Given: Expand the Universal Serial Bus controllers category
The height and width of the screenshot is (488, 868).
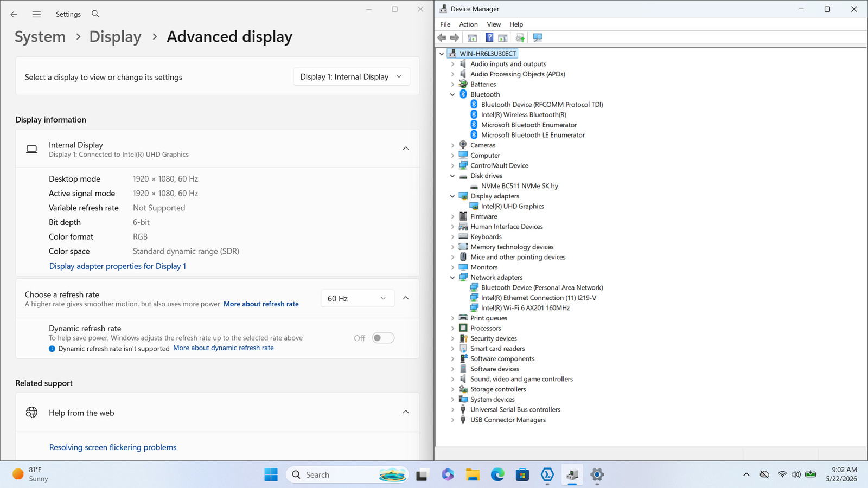Looking at the screenshot, I should (452, 409).
